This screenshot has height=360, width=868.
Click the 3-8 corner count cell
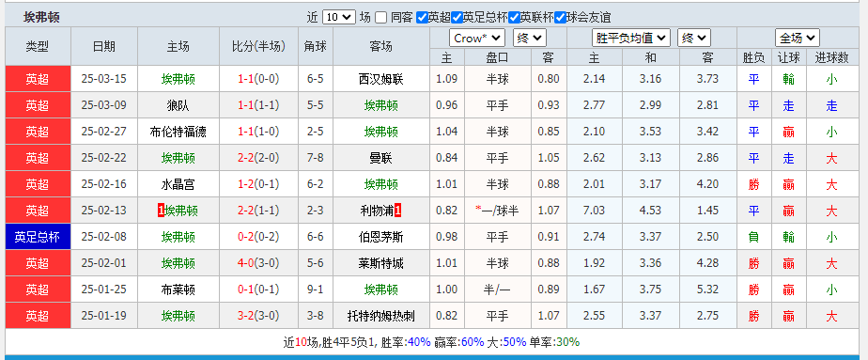click(315, 316)
